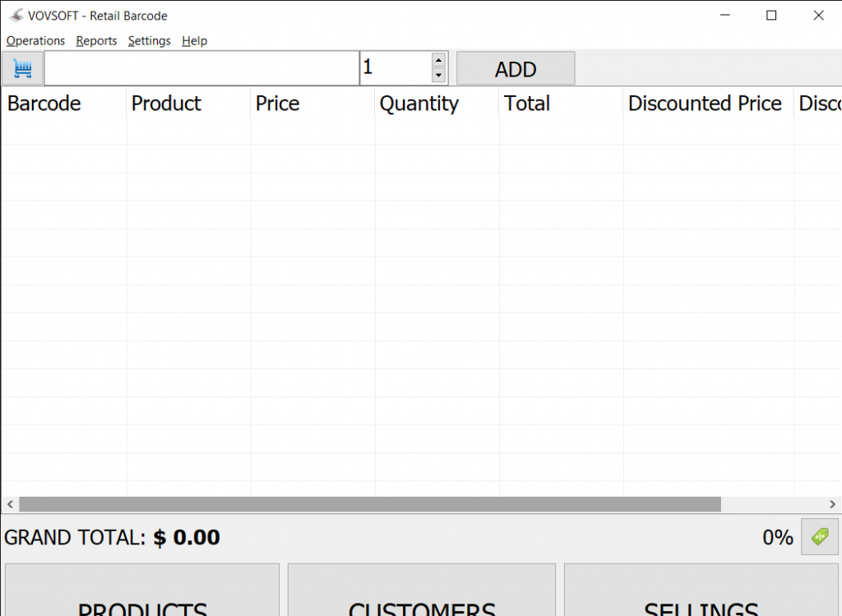
Task: Click the Discounted Price column header
Action: (x=708, y=103)
